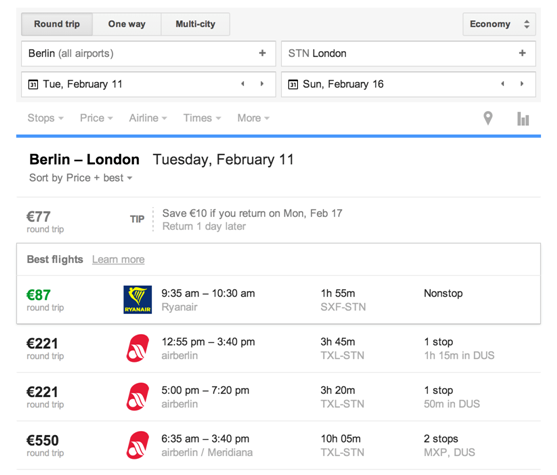Switch to One way trip type

(x=127, y=24)
